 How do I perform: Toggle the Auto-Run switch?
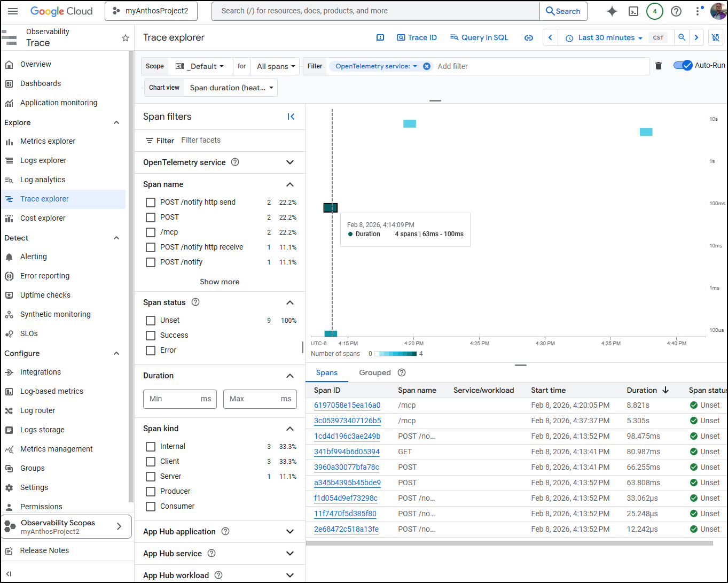pyautogui.click(x=683, y=65)
